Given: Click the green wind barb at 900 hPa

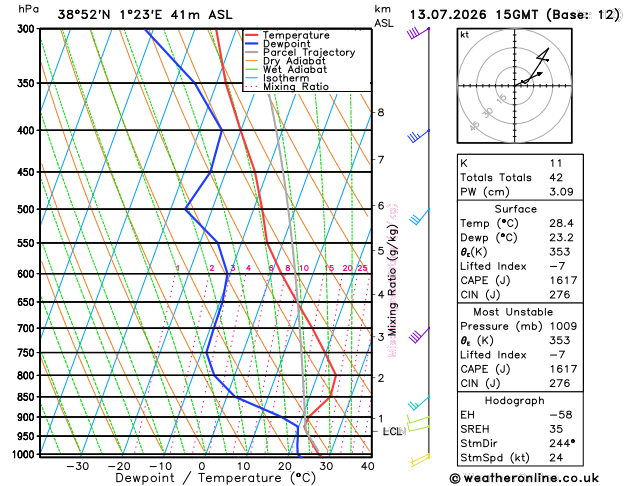Looking at the screenshot, I should [418, 420].
